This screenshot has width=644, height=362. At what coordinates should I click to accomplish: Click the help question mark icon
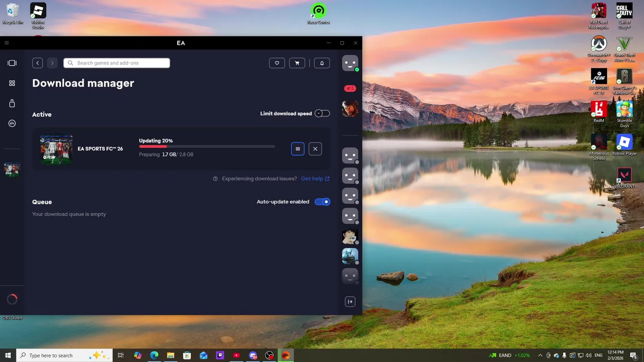[x=215, y=178]
